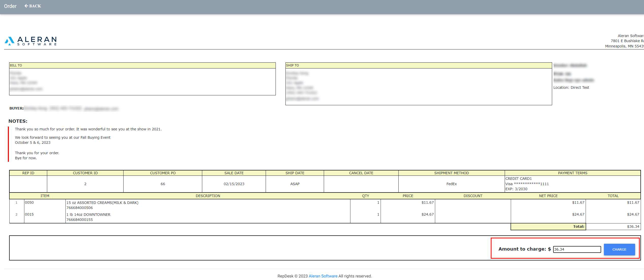Click description 15 oz ASSORTED CREAMS(MILK & DARK)
The height and width of the screenshot is (280, 644).
(x=102, y=203)
